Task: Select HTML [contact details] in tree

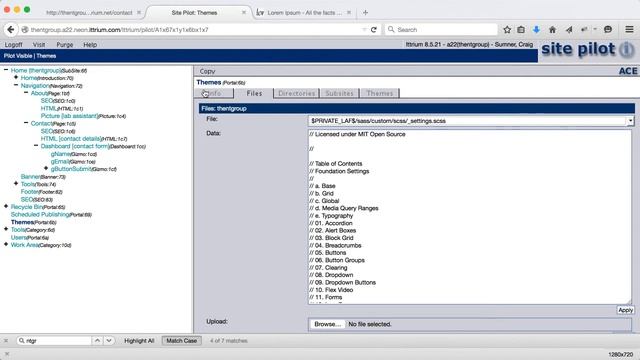Action: [x=71, y=139]
